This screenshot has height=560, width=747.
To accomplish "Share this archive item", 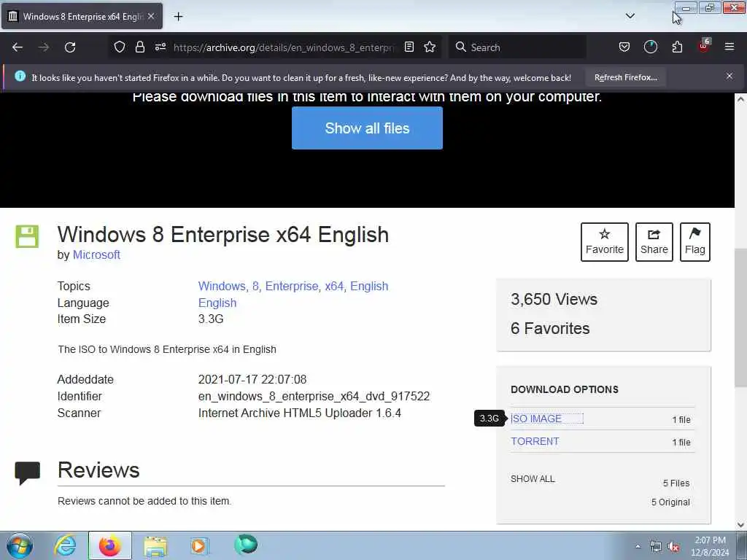I will 654,242.
